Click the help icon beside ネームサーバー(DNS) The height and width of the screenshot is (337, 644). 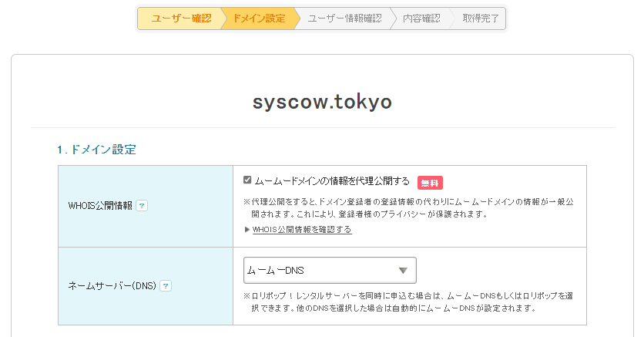(x=166, y=285)
